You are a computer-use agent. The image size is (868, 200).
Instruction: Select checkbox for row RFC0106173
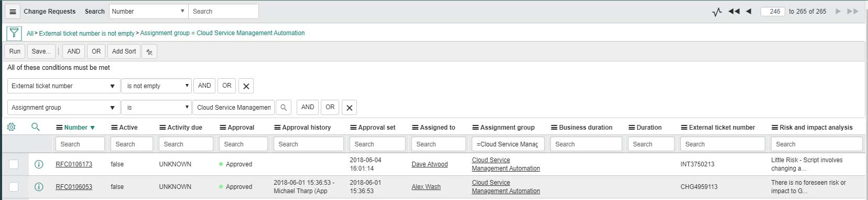(14, 164)
